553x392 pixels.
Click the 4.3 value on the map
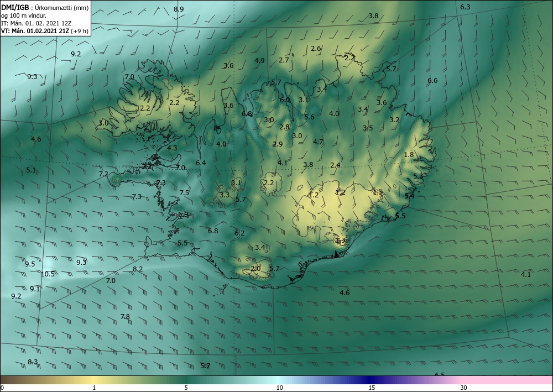tap(172, 148)
